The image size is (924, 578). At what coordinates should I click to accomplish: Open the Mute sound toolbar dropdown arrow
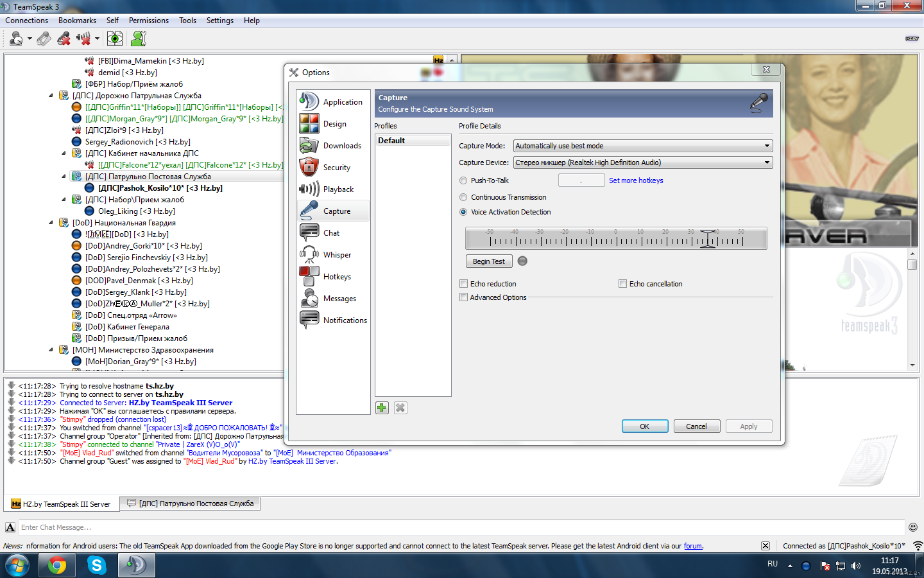click(97, 39)
